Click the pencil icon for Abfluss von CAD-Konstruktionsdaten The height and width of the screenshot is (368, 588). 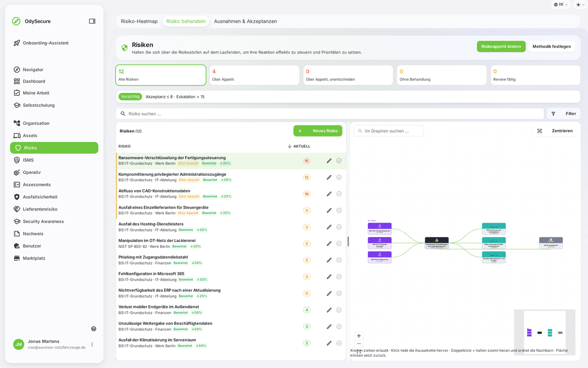pyautogui.click(x=329, y=194)
